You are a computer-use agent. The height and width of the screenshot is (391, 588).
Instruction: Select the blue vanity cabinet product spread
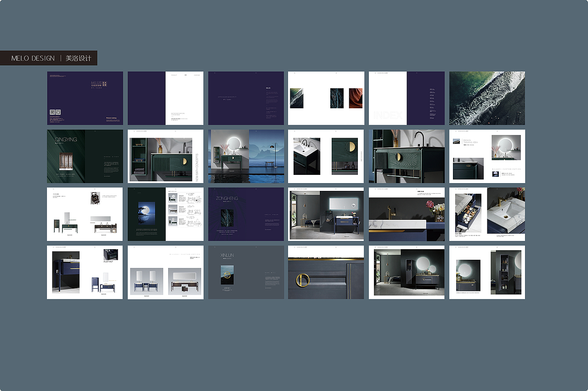[85, 272]
